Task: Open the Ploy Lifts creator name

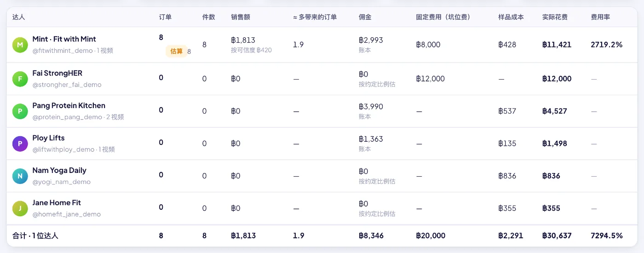Action: tap(48, 138)
